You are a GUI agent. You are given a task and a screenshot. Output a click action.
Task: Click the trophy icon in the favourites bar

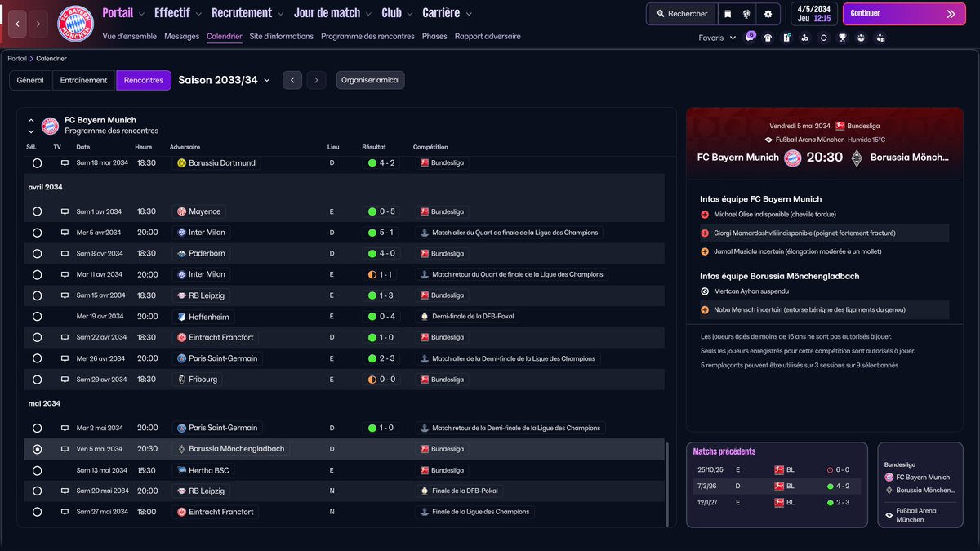tap(843, 38)
